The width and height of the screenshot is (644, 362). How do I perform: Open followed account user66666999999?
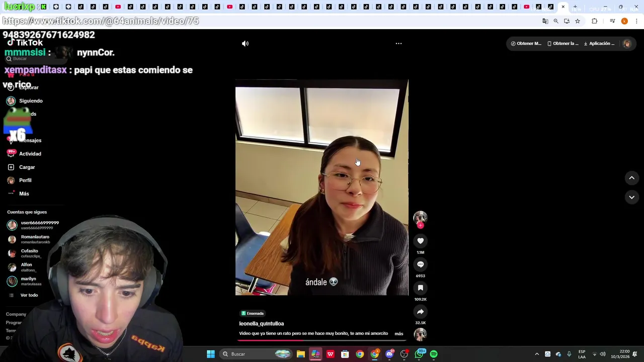(x=34, y=225)
